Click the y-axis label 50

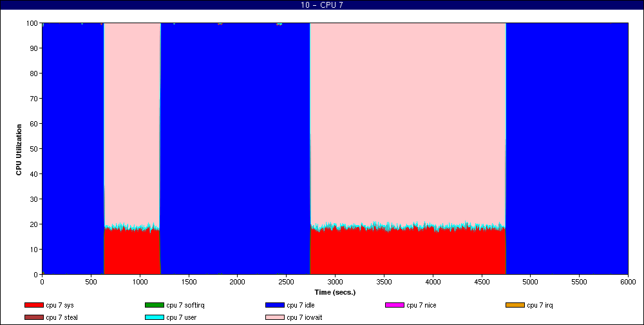(34, 148)
